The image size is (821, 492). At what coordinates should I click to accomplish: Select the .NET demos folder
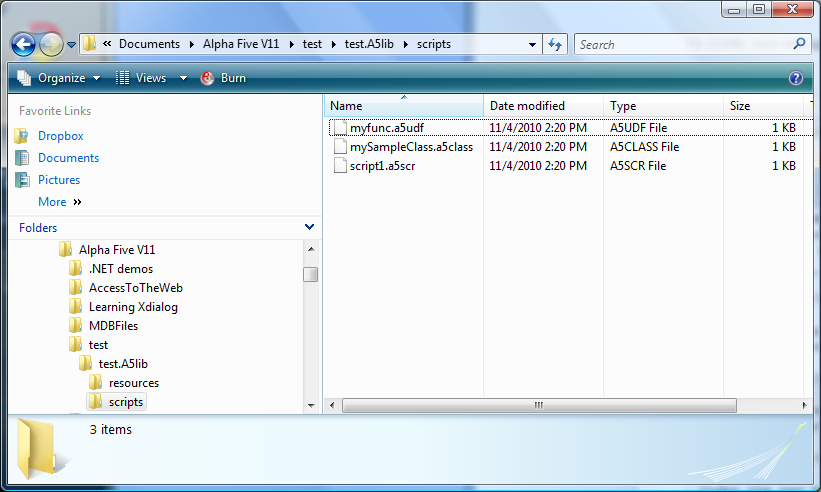point(121,269)
